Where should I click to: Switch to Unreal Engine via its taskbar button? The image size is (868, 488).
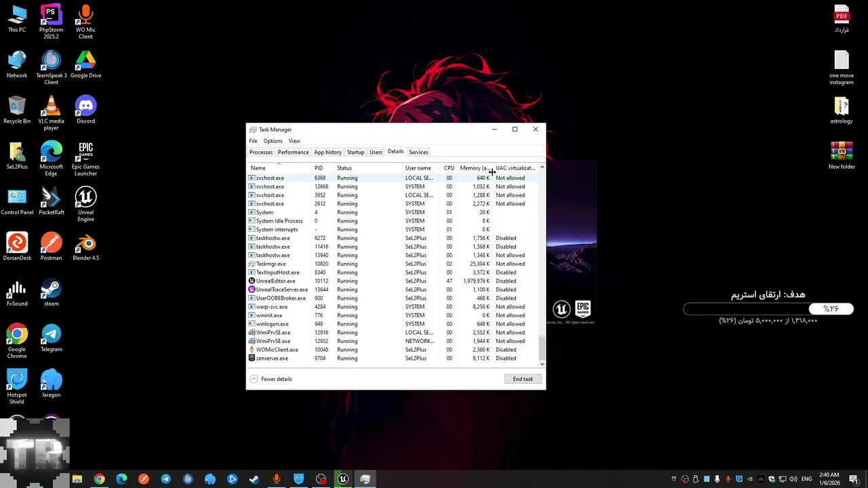click(x=343, y=479)
